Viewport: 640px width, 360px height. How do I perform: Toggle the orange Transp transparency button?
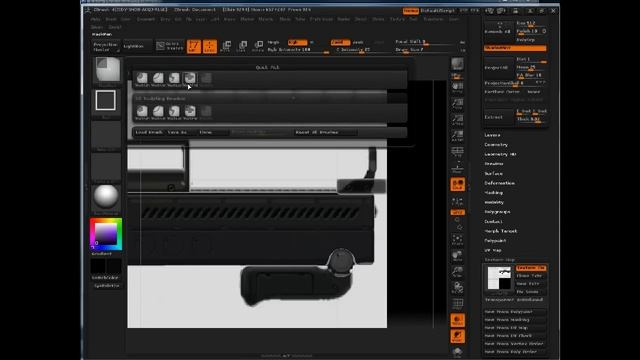click(458, 320)
